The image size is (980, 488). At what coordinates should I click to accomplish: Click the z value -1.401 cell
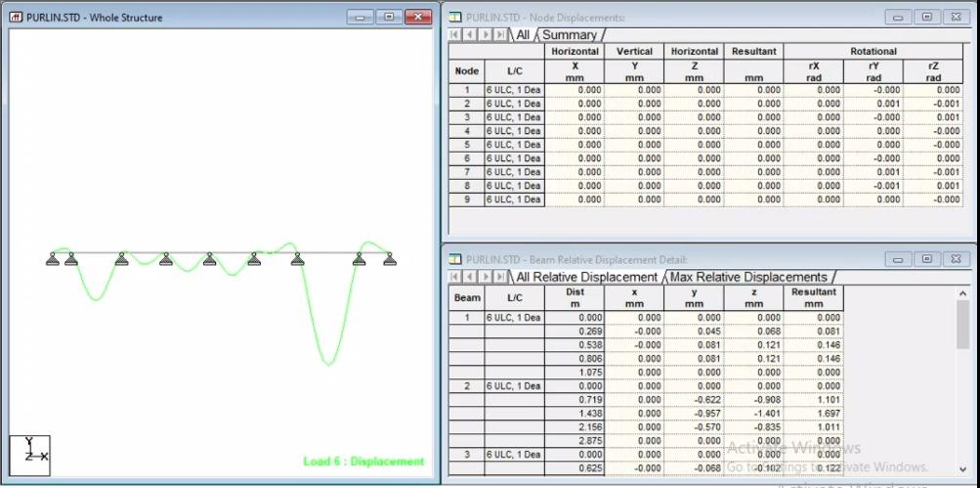point(753,414)
